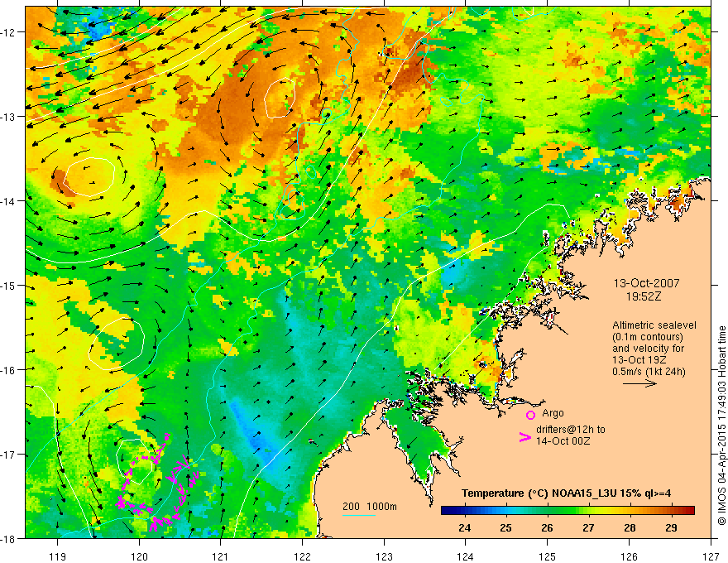Screen dimensions: 728x563
Task: Click the 0.5m/s velocity scale arrow
Action: tap(639, 383)
